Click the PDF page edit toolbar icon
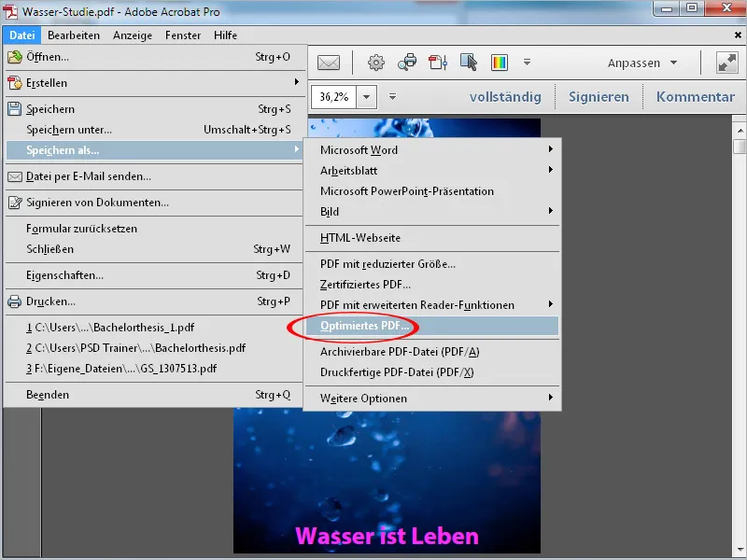The width and height of the screenshot is (747, 560). click(438, 63)
